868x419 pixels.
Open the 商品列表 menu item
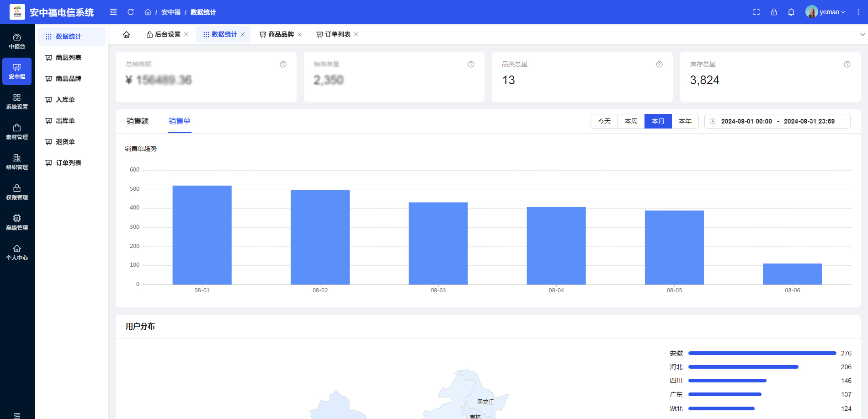69,58
